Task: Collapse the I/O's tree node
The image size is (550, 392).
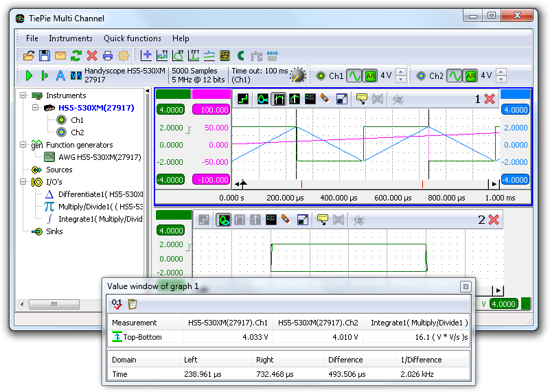Action: pos(23,182)
